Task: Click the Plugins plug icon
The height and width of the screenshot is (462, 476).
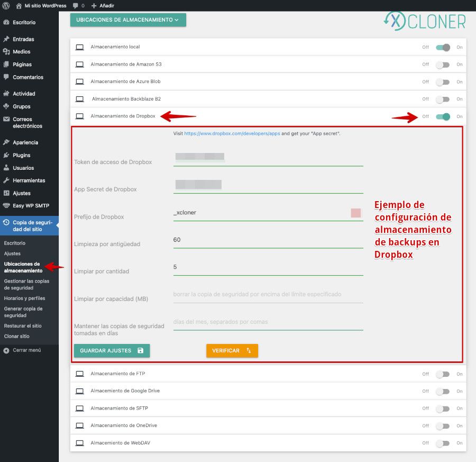Action: point(6,155)
